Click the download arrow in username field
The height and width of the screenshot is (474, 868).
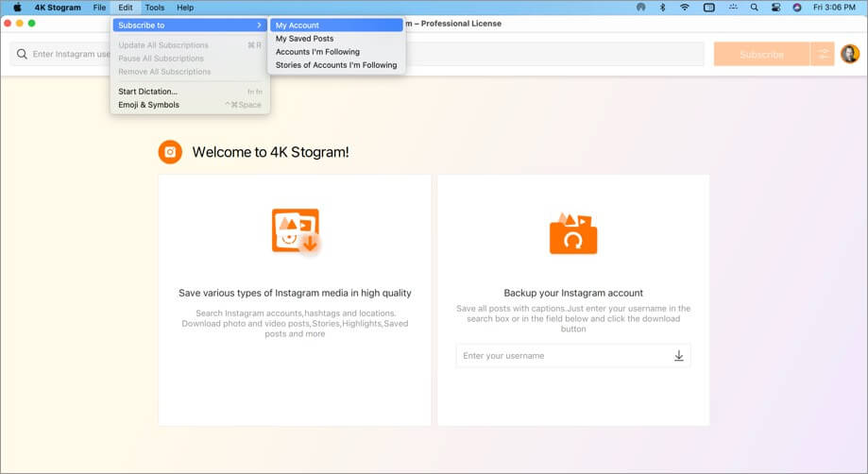pos(679,356)
